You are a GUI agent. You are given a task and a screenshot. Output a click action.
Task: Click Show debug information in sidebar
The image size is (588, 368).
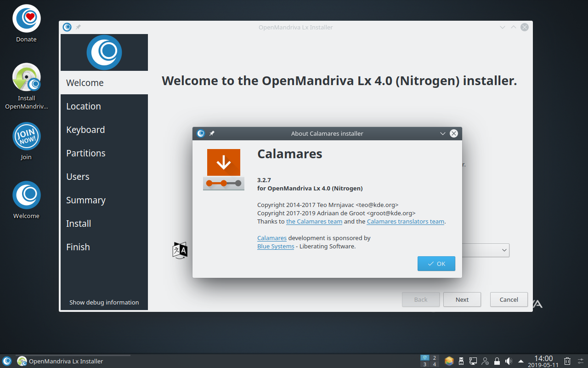click(x=104, y=302)
